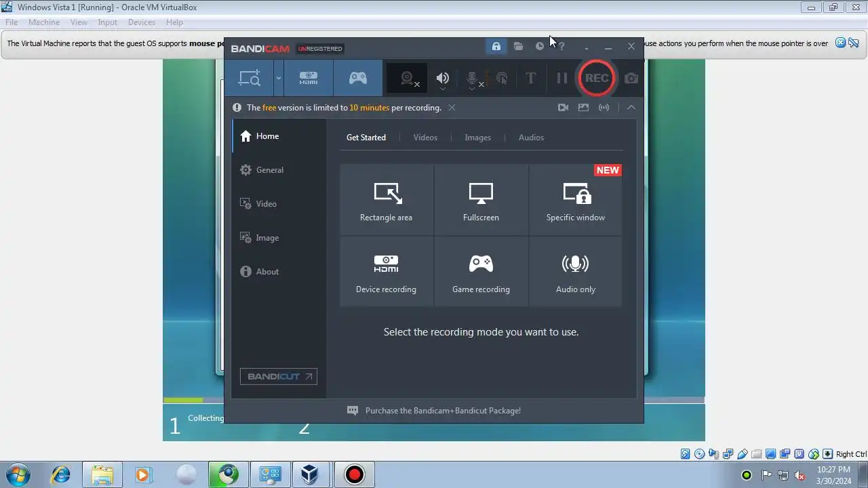Click the Bandicam lock icon in title bar
Viewport: 868px width, 488px height.
coord(496,46)
